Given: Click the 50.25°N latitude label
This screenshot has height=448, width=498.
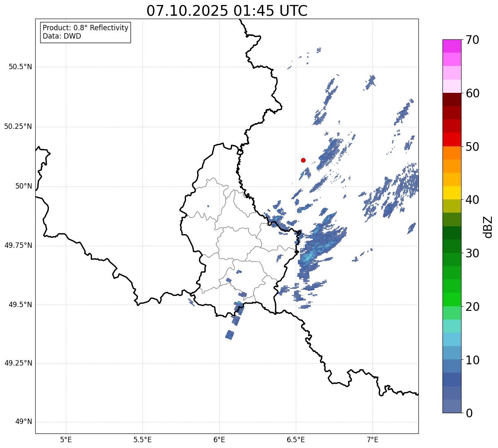Looking at the screenshot, I should [x=18, y=126].
